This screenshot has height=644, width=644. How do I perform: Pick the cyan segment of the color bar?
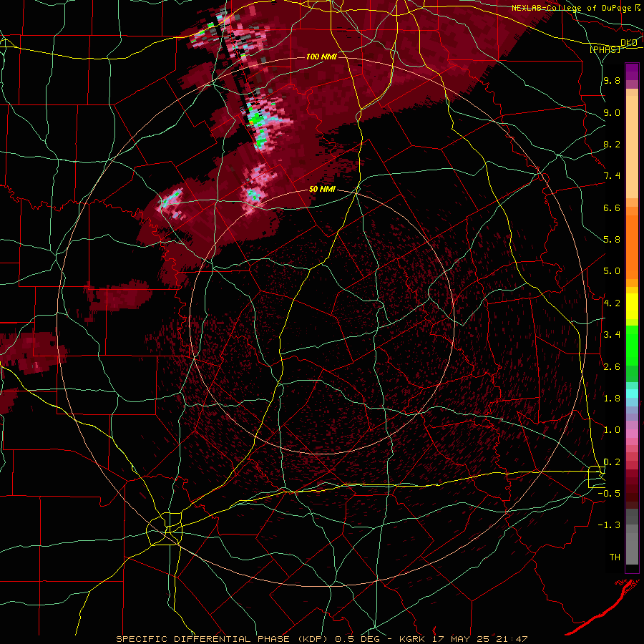pos(632,394)
